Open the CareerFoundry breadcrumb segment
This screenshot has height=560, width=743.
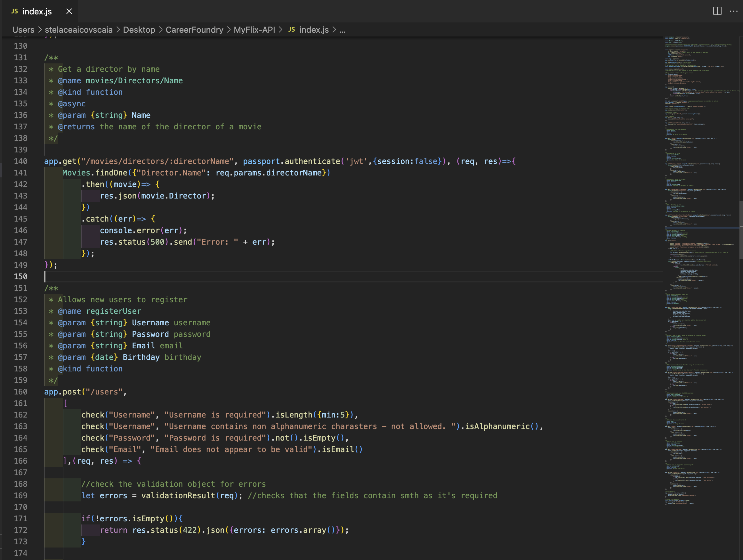[x=195, y=29]
